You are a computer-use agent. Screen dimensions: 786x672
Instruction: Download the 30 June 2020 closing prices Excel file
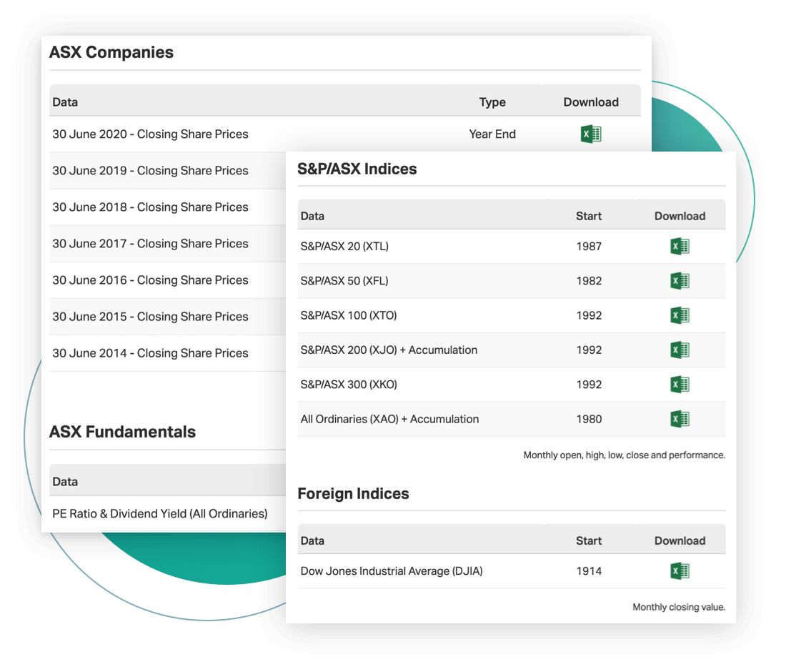coord(591,134)
